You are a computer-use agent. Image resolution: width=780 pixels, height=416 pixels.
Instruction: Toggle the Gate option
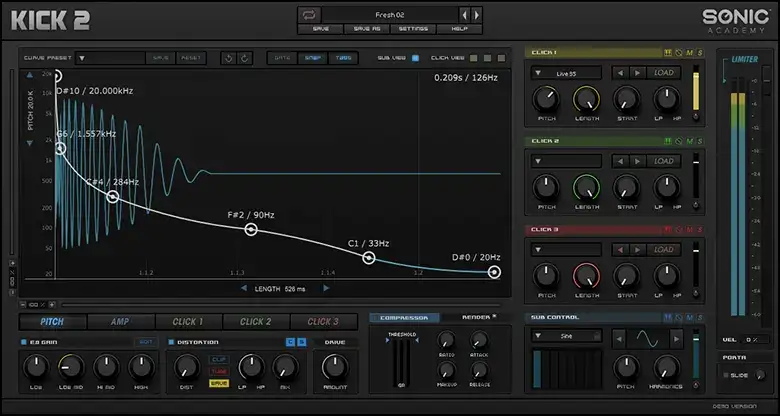point(283,58)
